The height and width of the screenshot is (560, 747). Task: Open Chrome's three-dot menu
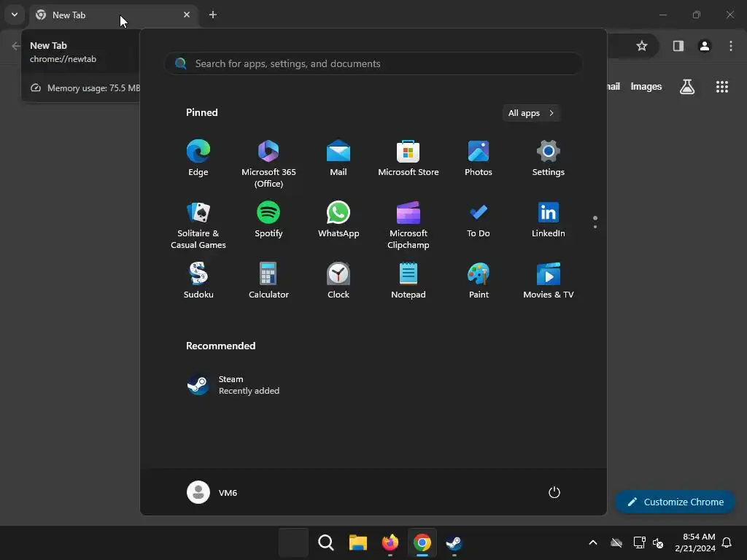(x=731, y=46)
